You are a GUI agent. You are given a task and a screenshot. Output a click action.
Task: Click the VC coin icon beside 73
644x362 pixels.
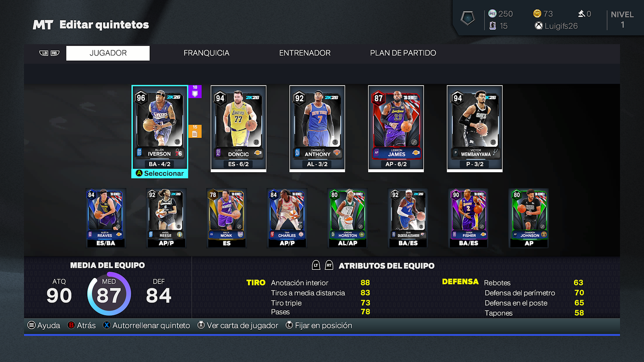click(x=537, y=14)
